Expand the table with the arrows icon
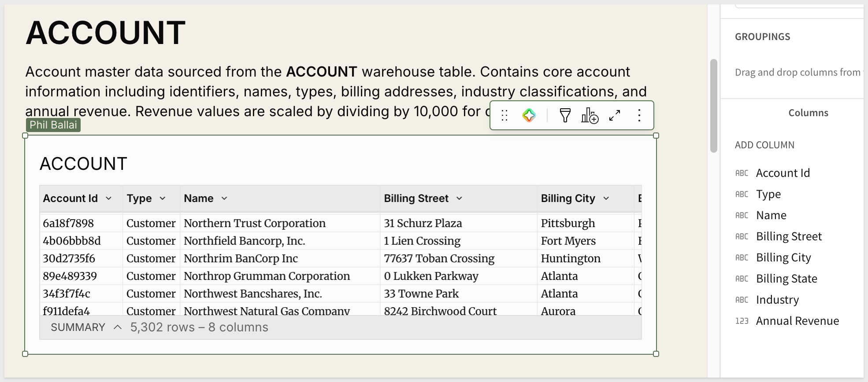The width and height of the screenshot is (868, 382). click(615, 116)
